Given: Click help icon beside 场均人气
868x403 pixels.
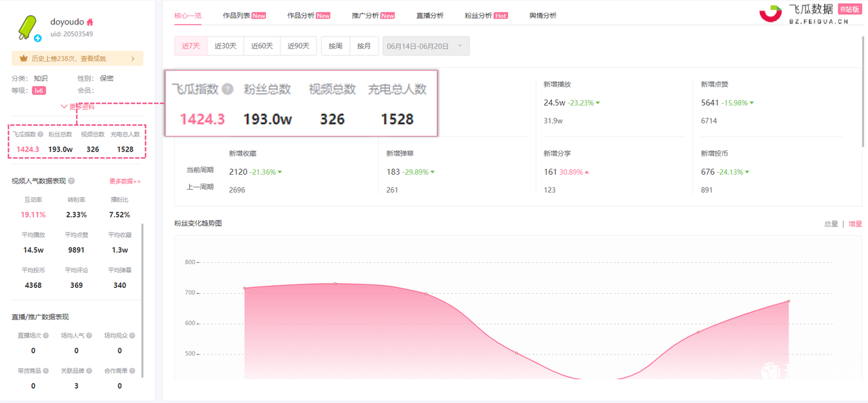Looking at the screenshot, I should [88, 335].
